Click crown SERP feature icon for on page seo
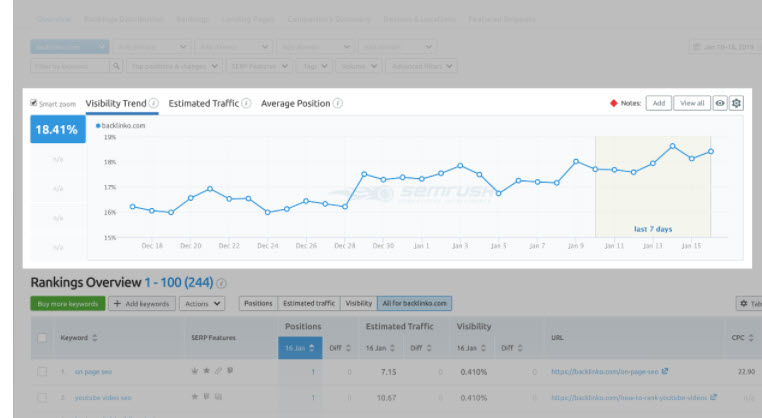The width and height of the screenshot is (762, 418). coord(195,371)
